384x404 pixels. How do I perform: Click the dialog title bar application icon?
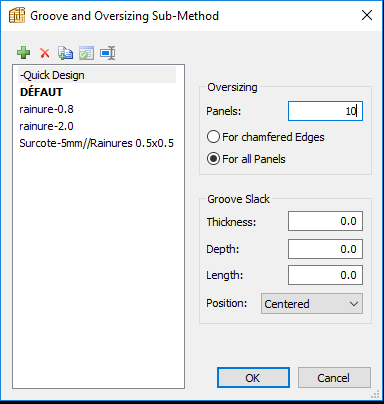click(x=17, y=15)
